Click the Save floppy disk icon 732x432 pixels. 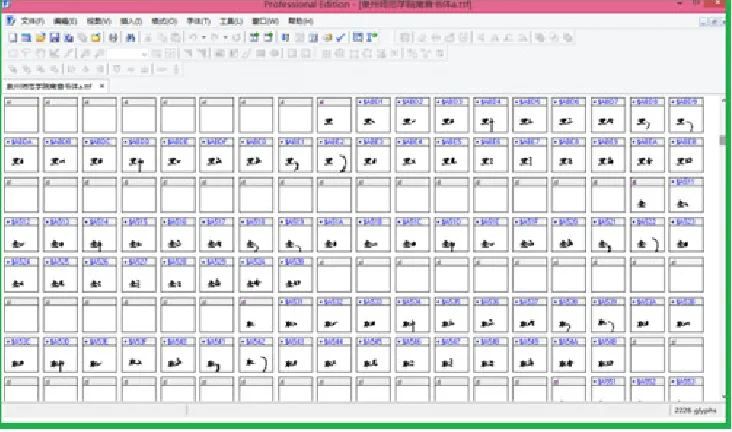(x=55, y=38)
